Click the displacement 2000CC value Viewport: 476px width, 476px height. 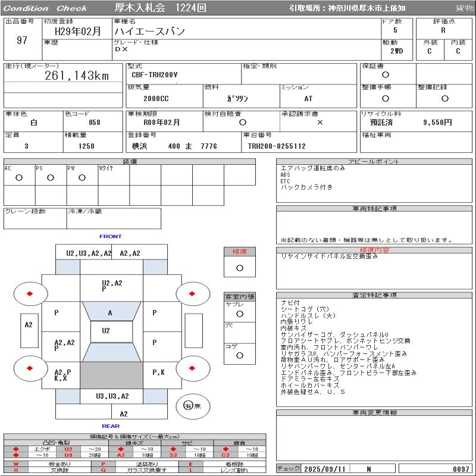156,99
